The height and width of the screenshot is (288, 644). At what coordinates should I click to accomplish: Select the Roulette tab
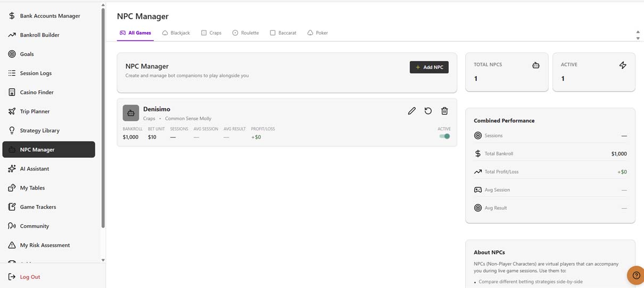tap(245, 33)
